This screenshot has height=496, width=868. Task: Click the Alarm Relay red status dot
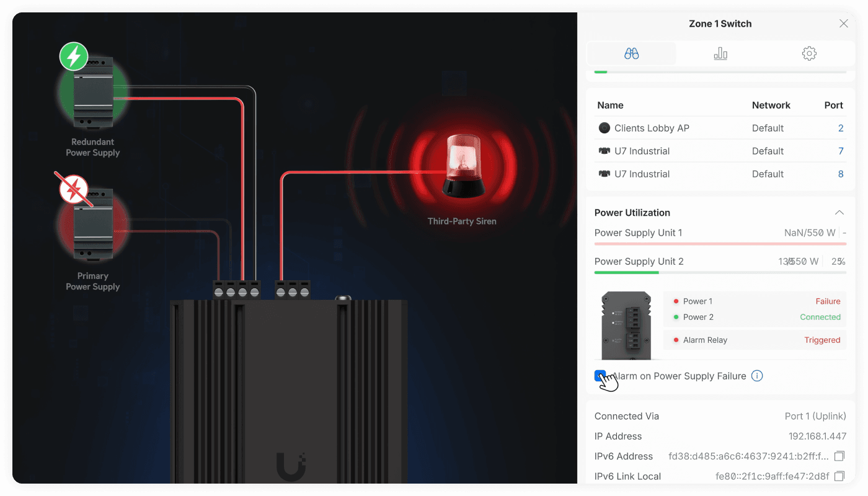point(676,340)
